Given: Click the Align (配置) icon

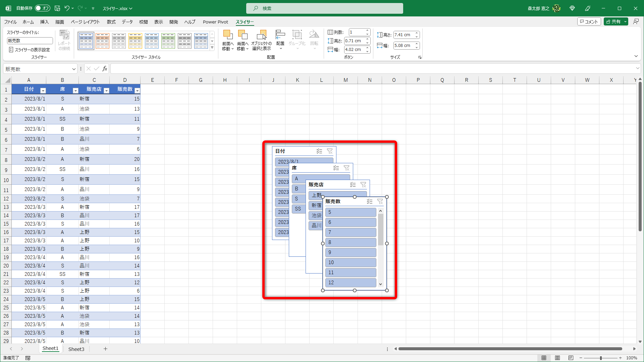Looking at the screenshot, I should pyautogui.click(x=280, y=35).
